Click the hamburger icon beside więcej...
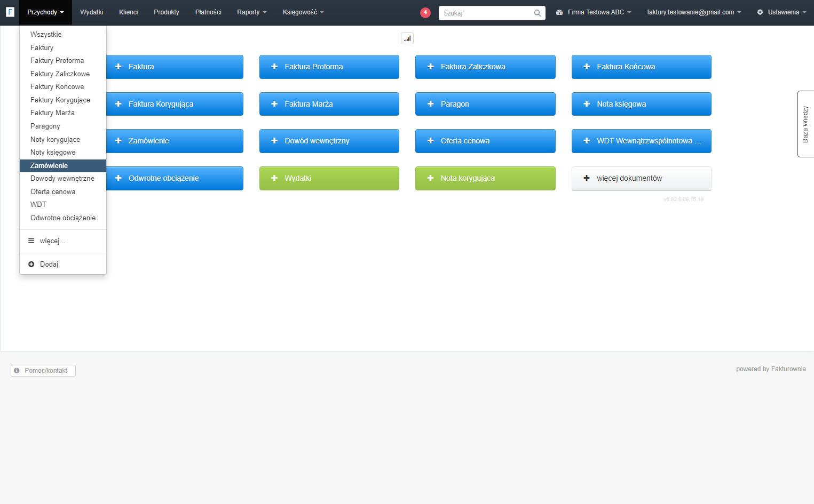This screenshot has width=814, height=504. [x=31, y=241]
